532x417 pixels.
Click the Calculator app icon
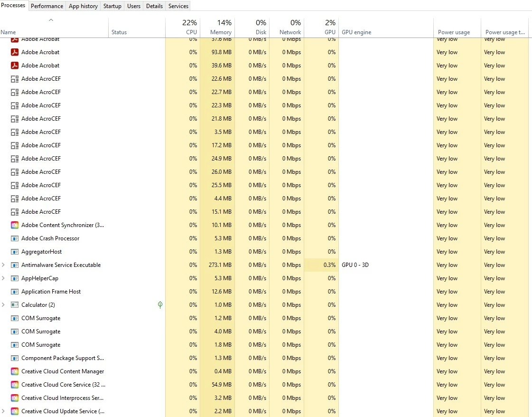point(15,304)
